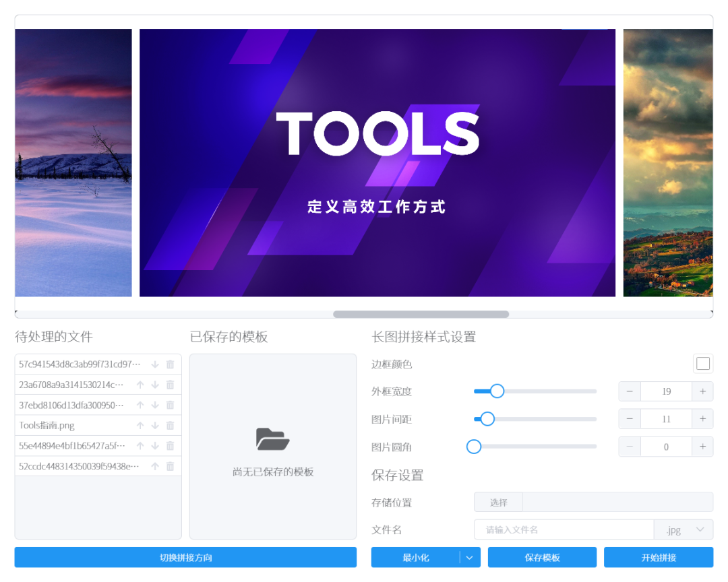Image resolution: width=728 pixels, height=582 pixels.
Task: Move up file 23a6708a9a3141530214c
Action: pyautogui.click(x=140, y=385)
